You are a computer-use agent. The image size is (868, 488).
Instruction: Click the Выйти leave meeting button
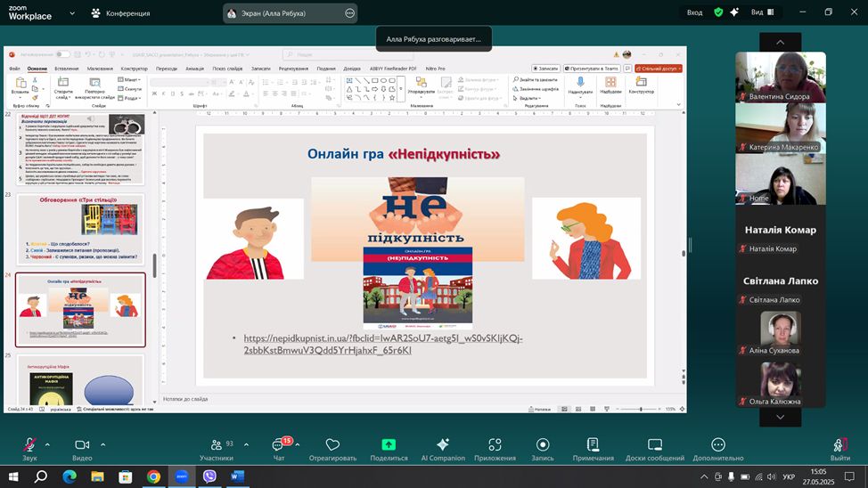(x=839, y=445)
